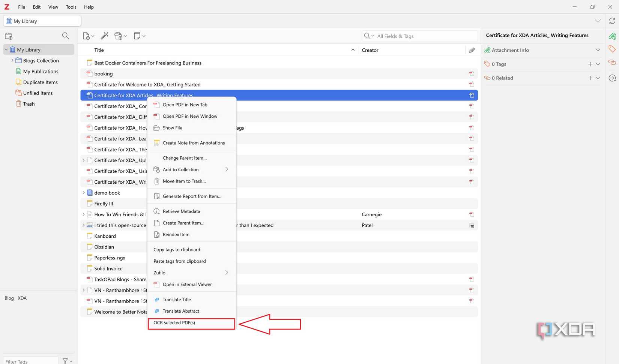Click the search mode magnifier dropdown
Screen dimensions: 619x364
click(369, 36)
